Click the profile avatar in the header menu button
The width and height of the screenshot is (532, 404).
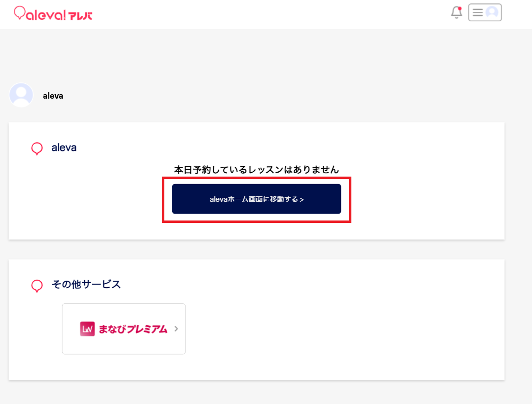pos(492,13)
